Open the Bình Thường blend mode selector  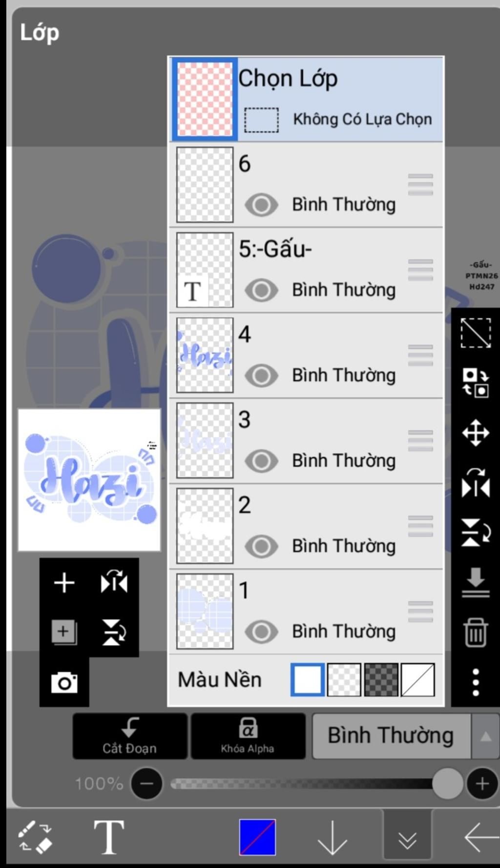click(x=392, y=736)
